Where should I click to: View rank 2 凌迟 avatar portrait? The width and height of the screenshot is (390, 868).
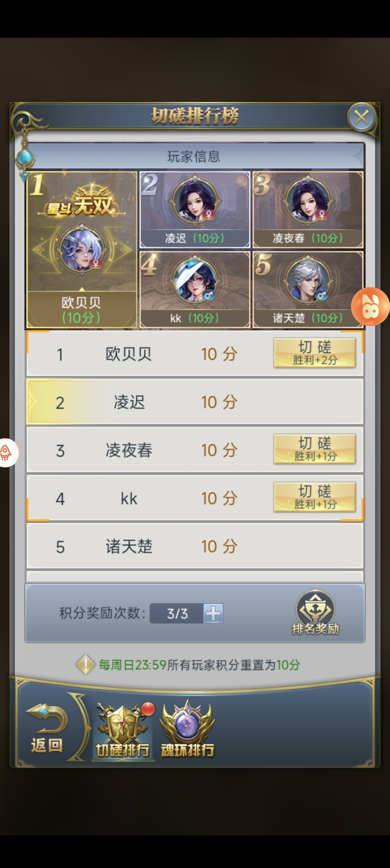coord(195,201)
